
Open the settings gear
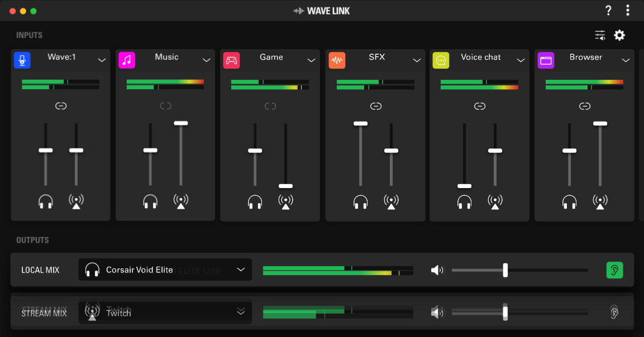tap(619, 35)
